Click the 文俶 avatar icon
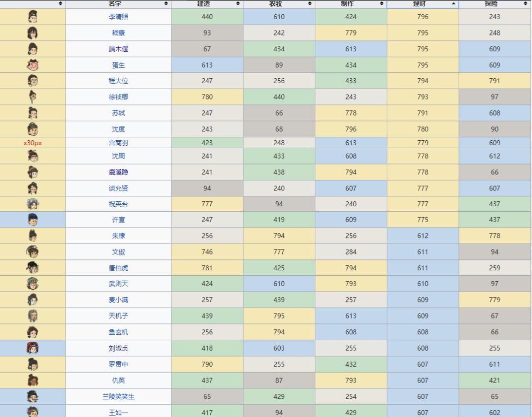This screenshot has height=417, width=532. [x=33, y=252]
